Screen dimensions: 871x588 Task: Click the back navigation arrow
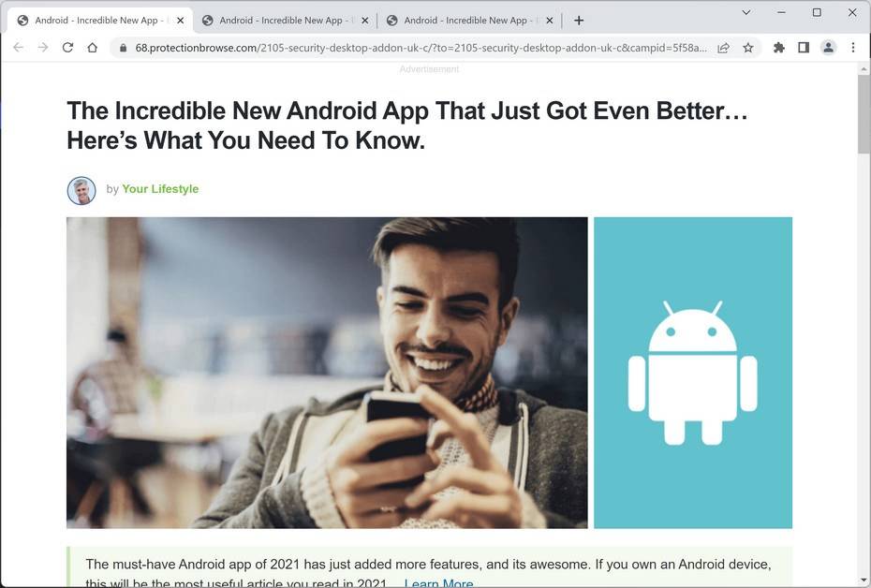[19, 48]
